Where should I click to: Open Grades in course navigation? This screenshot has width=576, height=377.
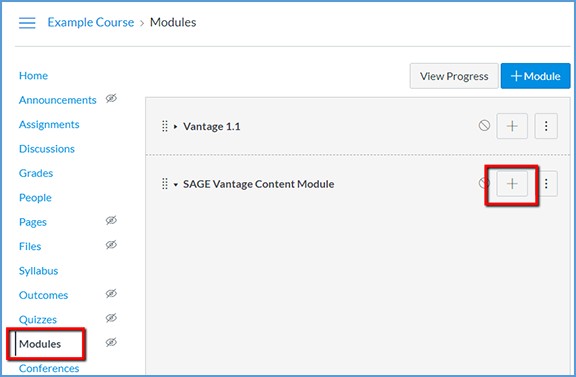pos(36,173)
